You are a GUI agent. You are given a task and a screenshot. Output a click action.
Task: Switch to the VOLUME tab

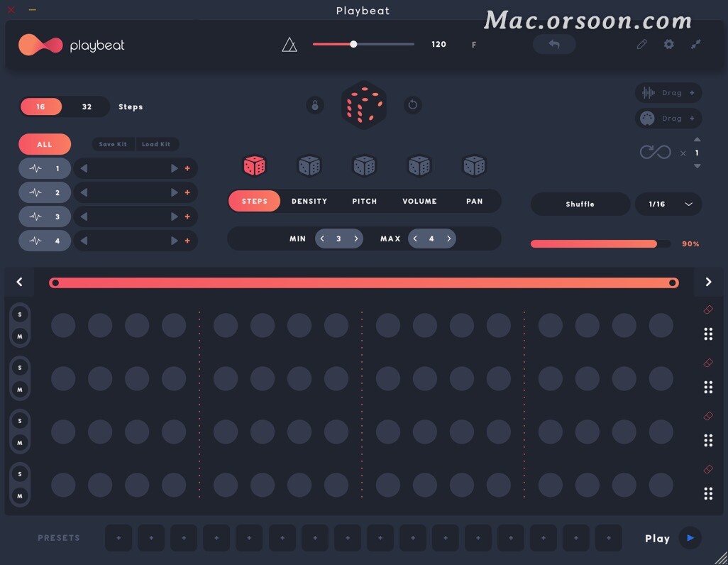[420, 201]
